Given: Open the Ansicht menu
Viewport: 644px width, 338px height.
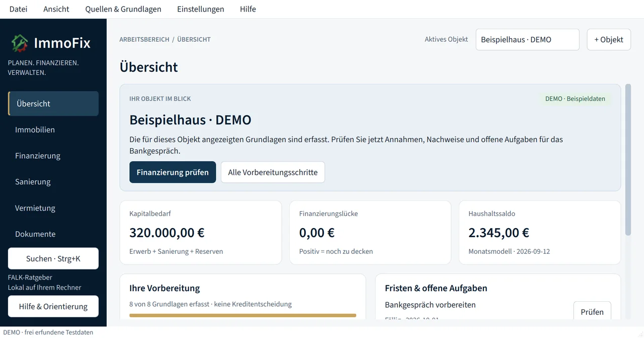Looking at the screenshot, I should (x=56, y=9).
